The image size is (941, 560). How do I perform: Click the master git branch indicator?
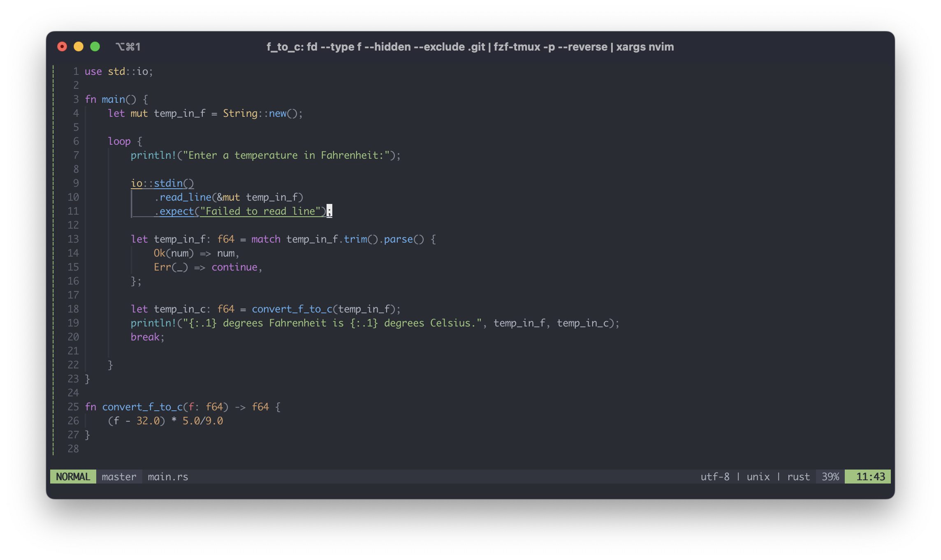pyautogui.click(x=119, y=477)
